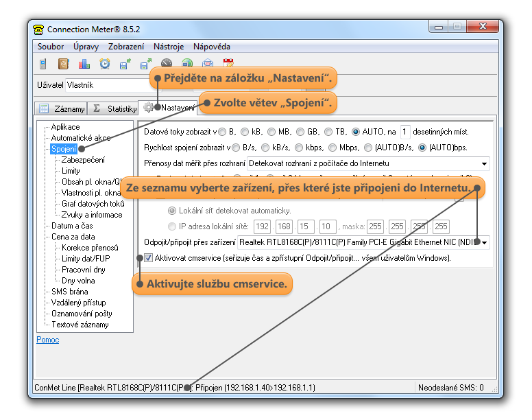Open the Soubor menu

click(x=51, y=47)
